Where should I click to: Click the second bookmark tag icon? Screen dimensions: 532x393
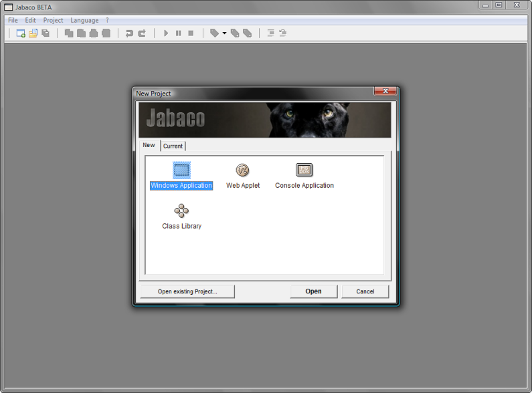click(235, 33)
